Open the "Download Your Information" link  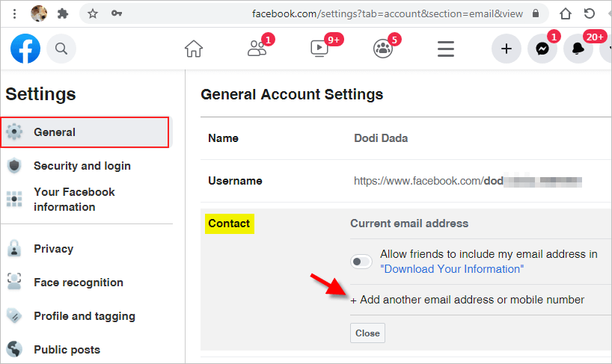452,269
